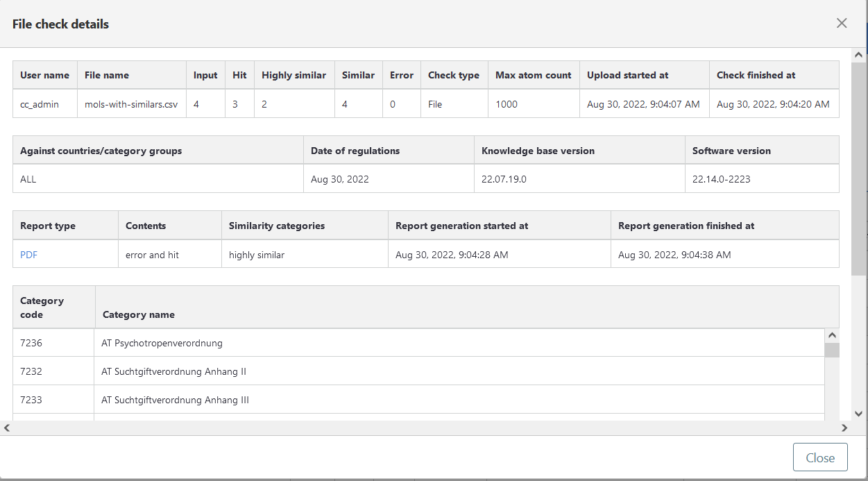The image size is (868, 481).
Task: Select the AT Psychotropenverordnung category row
Action: (162, 343)
